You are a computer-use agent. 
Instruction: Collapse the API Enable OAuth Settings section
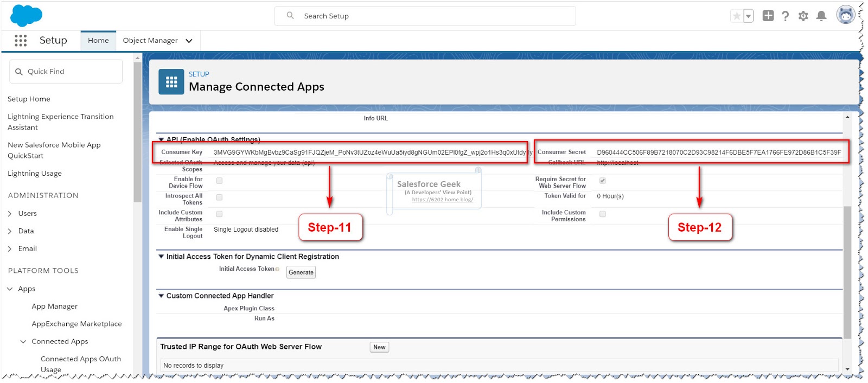coord(161,139)
